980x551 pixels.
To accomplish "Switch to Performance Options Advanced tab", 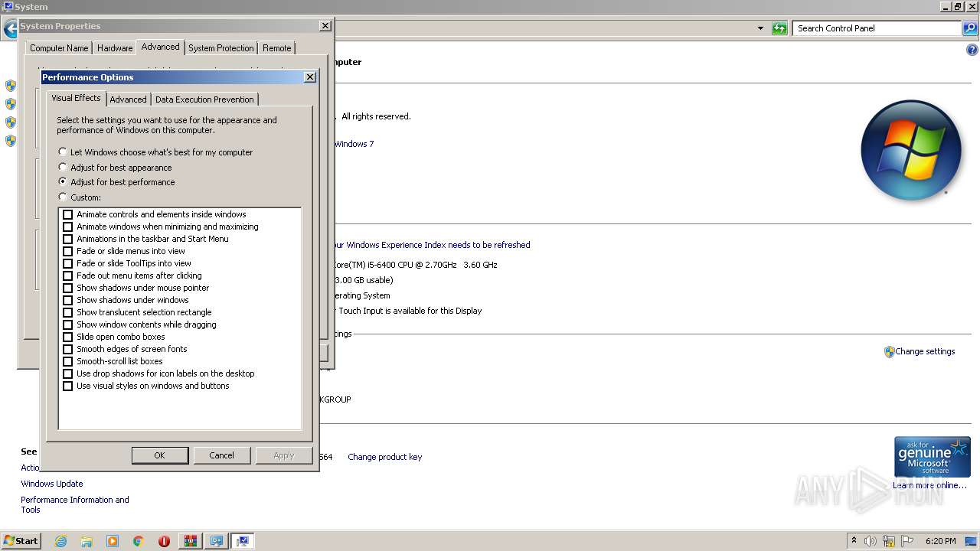I will tap(128, 99).
